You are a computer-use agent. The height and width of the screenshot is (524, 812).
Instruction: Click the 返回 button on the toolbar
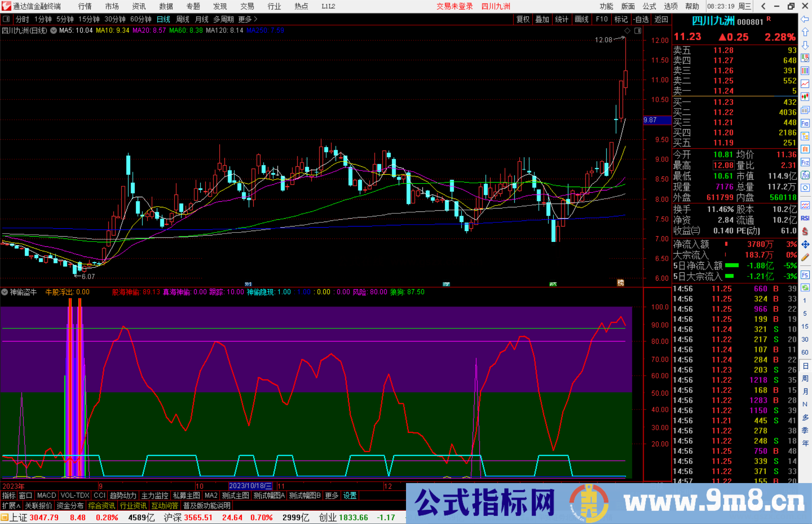(661, 19)
